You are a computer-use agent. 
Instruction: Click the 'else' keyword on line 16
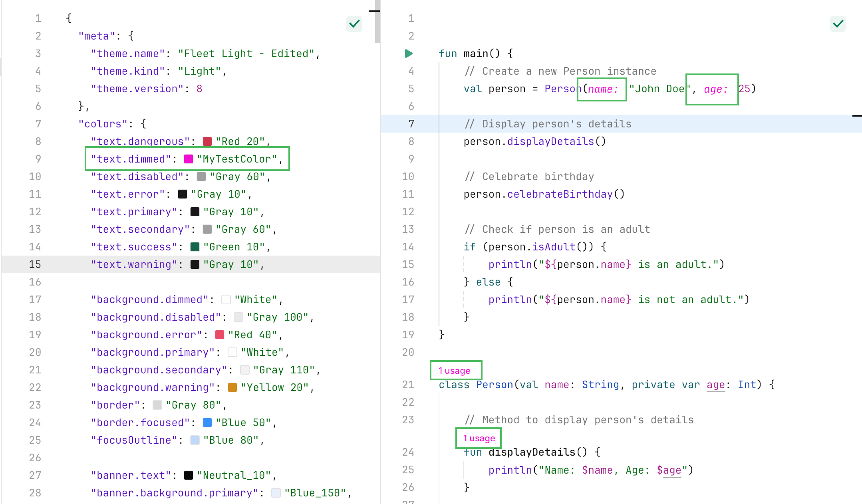[x=488, y=282]
